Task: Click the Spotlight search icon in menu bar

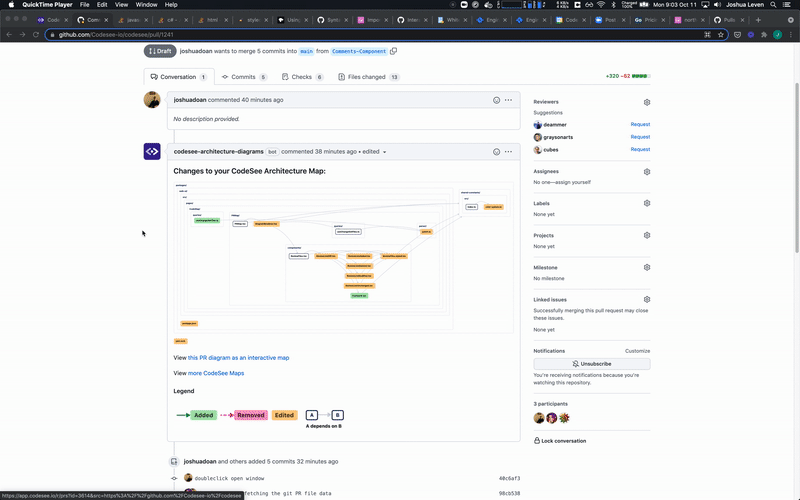Action: (773, 5)
